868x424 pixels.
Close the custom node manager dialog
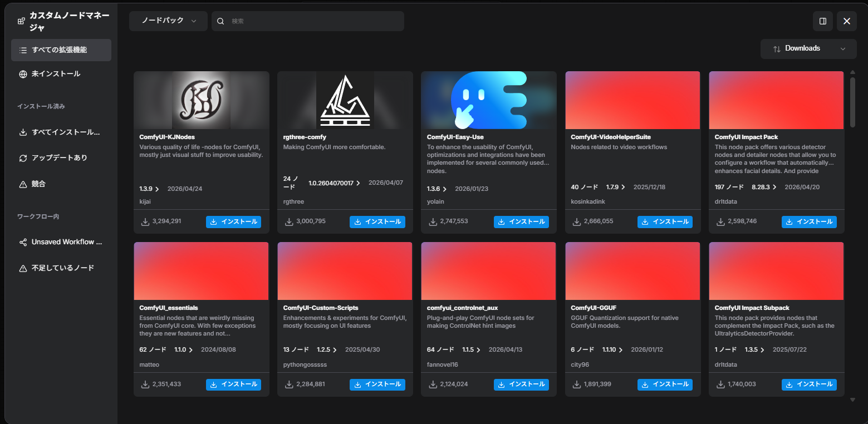(847, 21)
